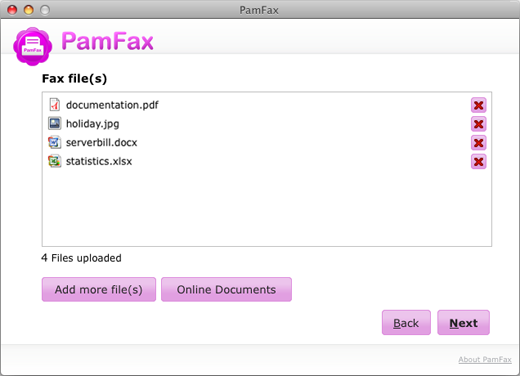Go Back to the previous step

[406, 323]
